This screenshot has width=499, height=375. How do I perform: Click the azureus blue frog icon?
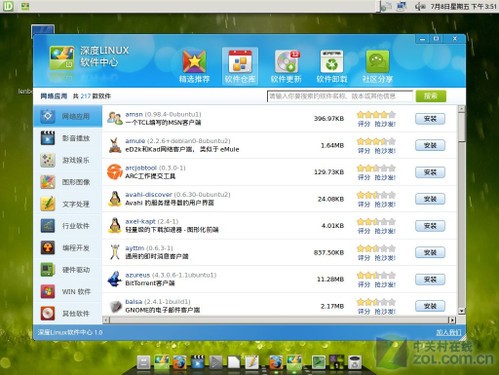[x=115, y=279]
